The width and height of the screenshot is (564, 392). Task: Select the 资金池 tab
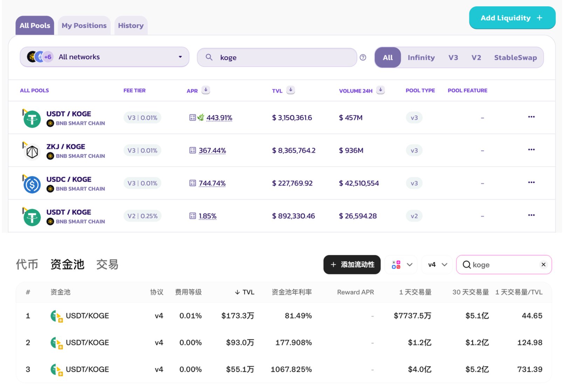(67, 264)
